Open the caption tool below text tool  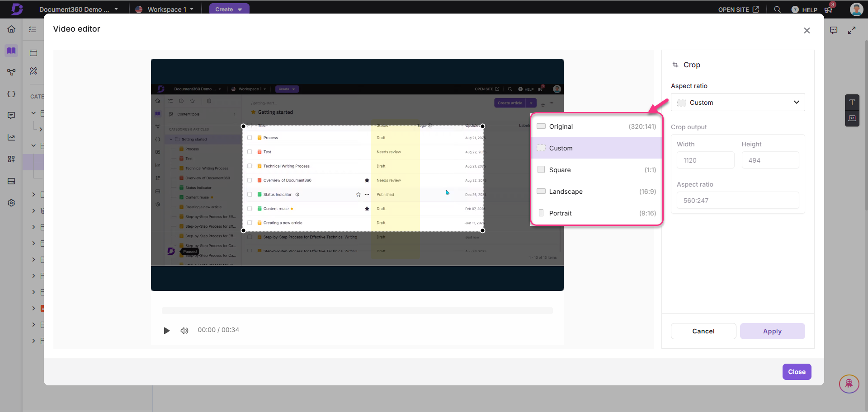(x=852, y=118)
